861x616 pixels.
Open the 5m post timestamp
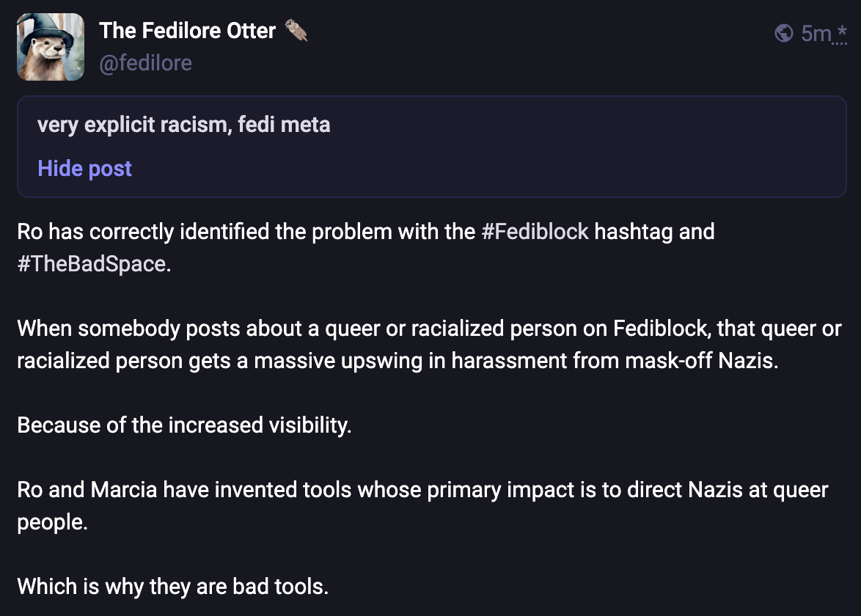point(816,33)
